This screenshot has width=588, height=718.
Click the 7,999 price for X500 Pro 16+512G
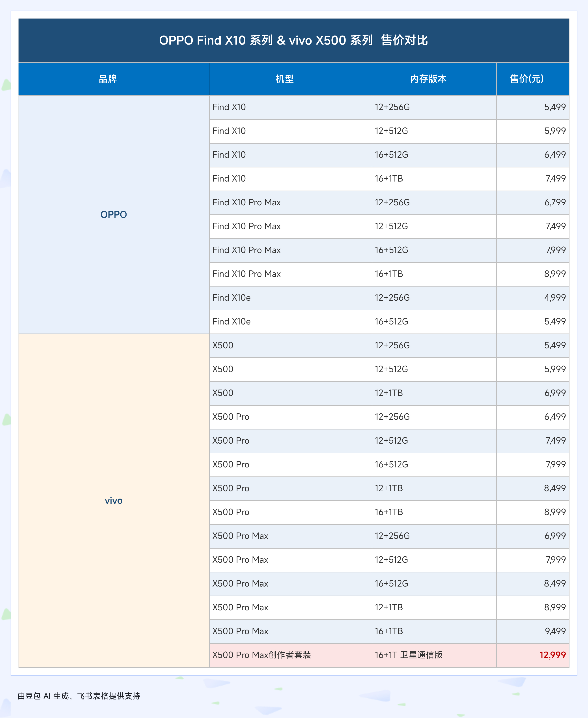532,465
